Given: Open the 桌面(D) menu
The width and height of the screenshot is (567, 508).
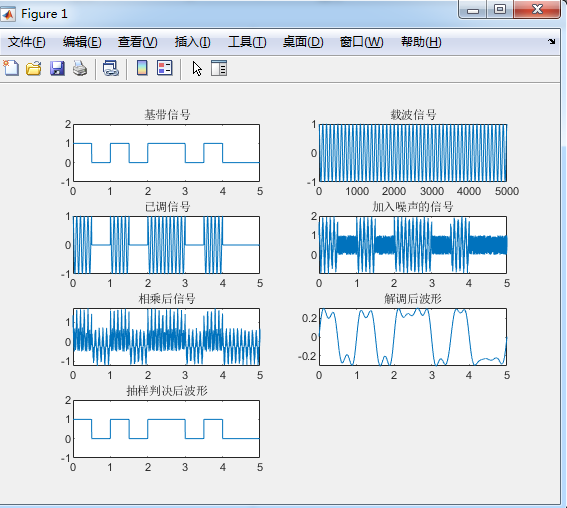Looking at the screenshot, I should tap(303, 42).
